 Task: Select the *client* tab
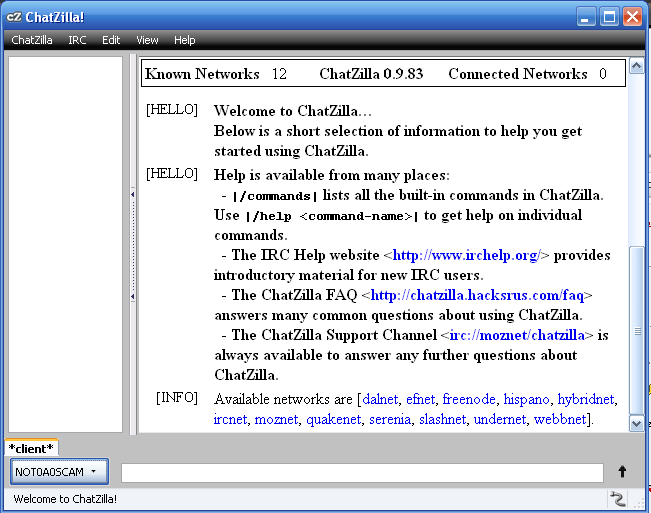click(x=31, y=448)
